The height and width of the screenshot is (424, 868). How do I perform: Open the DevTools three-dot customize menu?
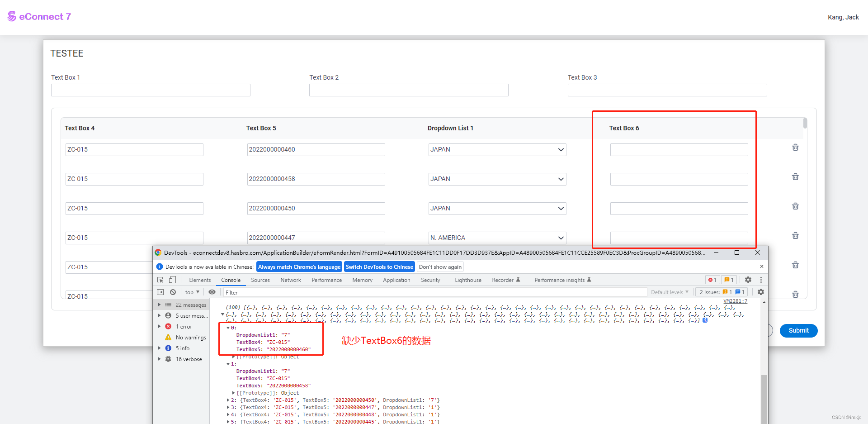(x=761, y=280)
